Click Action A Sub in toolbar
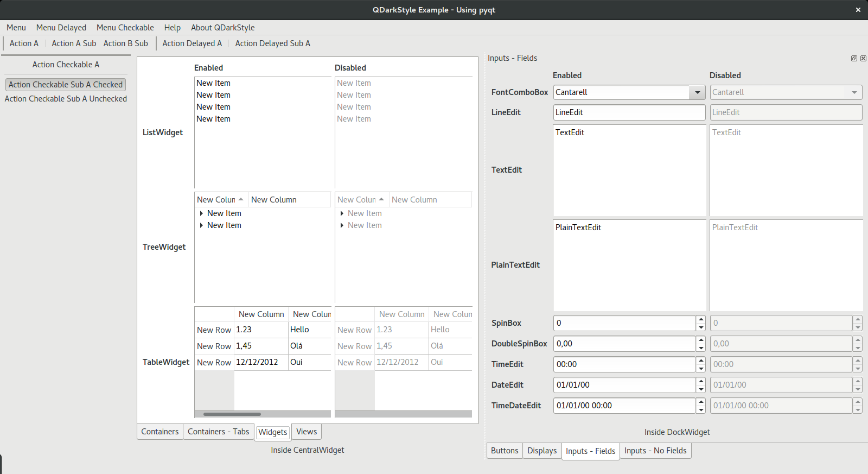The image size is (868, 474). (74, 43)
